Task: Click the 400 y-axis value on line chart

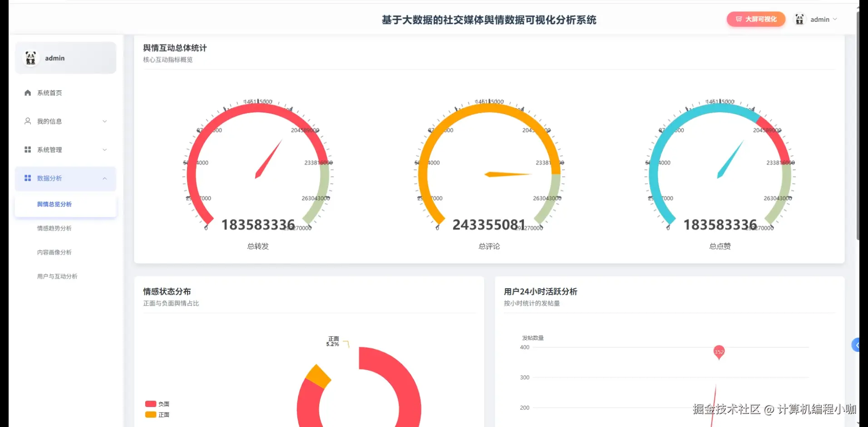Action: point(524,347)
